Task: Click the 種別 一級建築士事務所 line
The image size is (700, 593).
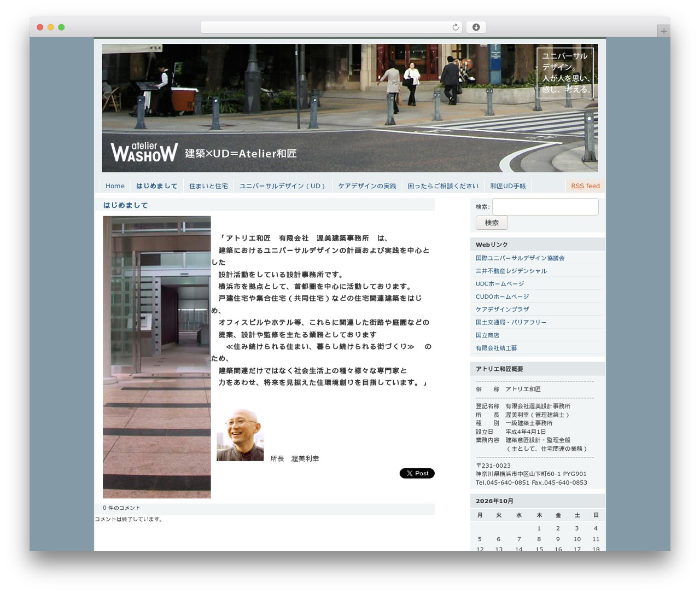Action: (514, 423)
